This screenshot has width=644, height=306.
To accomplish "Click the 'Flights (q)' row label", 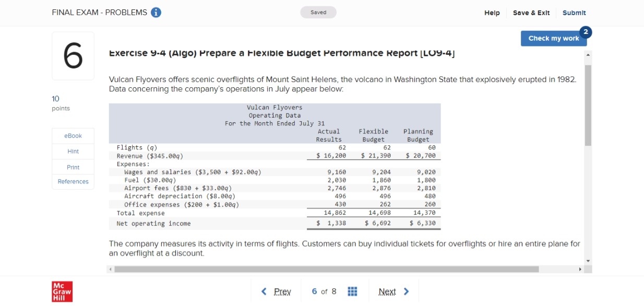I will coord(137,148).
